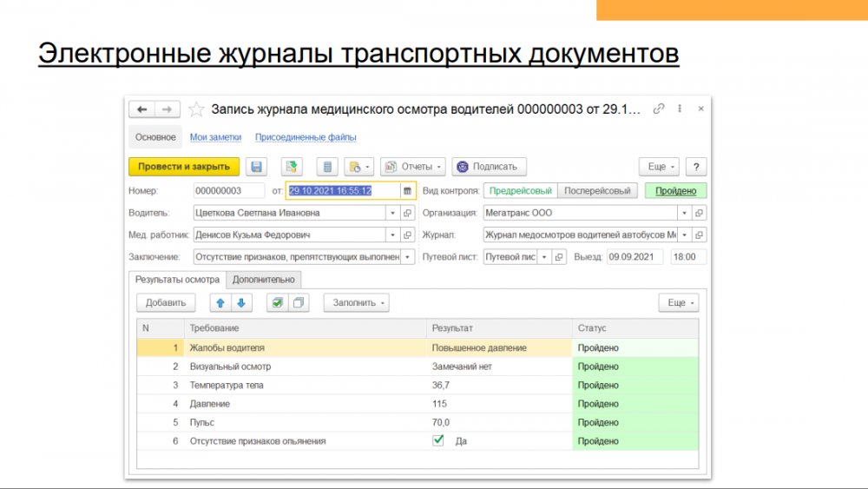Move row down with blue down arrow
The width and height of the screenshot is (868, 489).
click(x=240, y=303)
